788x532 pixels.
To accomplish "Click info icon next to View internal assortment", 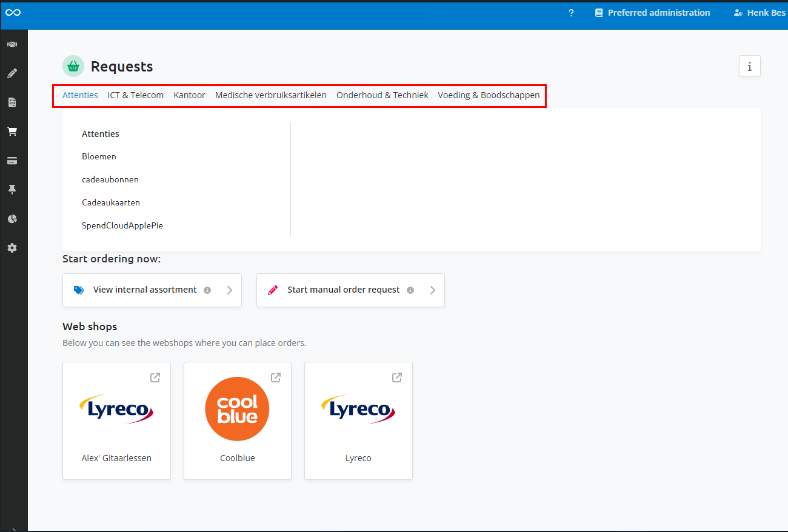I will (x=207, y=290).
